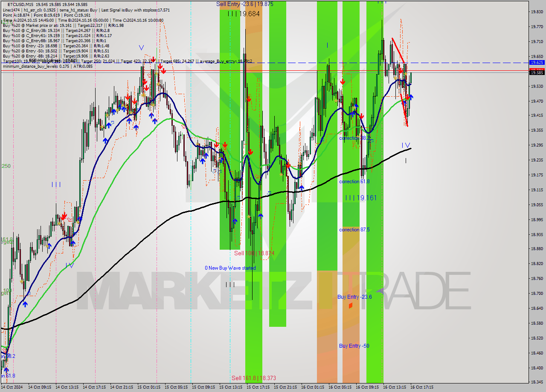Click the '14 Oct 09:15' time label
Image resolution: width=546 pixels, height=392 pixels.
40,387
